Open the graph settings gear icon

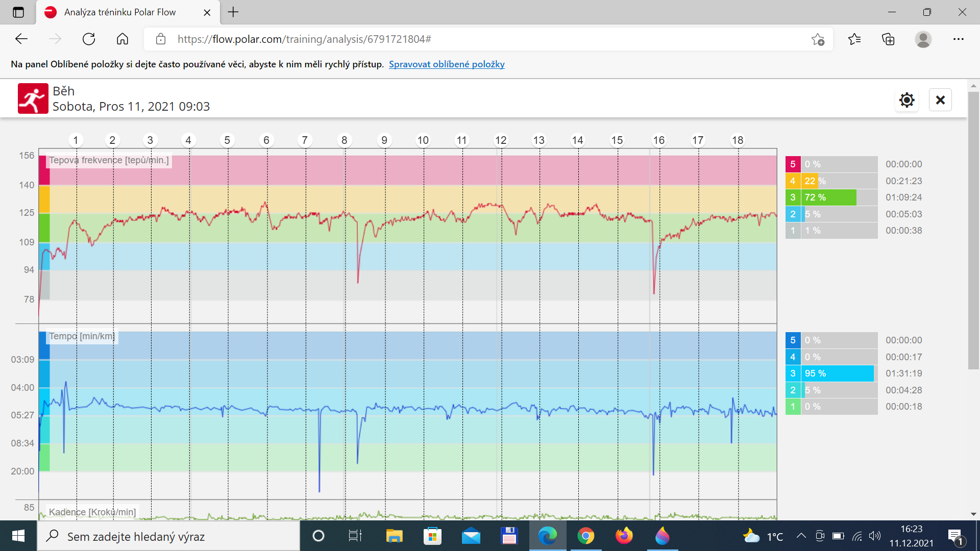(x=906, y=100)
